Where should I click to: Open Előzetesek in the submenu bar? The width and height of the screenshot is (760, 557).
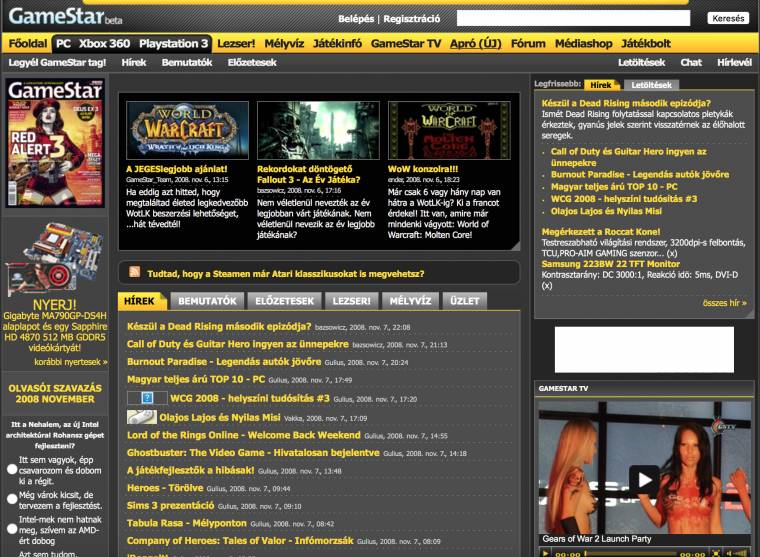click(x=252, y=63)
